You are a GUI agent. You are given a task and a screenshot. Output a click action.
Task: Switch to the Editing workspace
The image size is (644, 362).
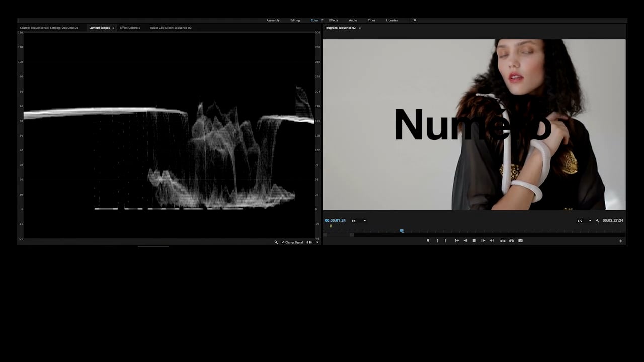(x=295, y=20)
